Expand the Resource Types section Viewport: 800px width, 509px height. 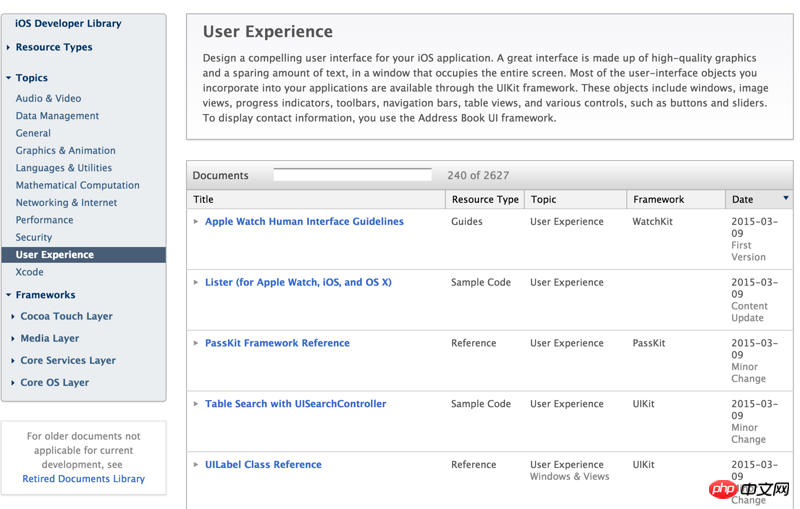(x=9, y=48)
